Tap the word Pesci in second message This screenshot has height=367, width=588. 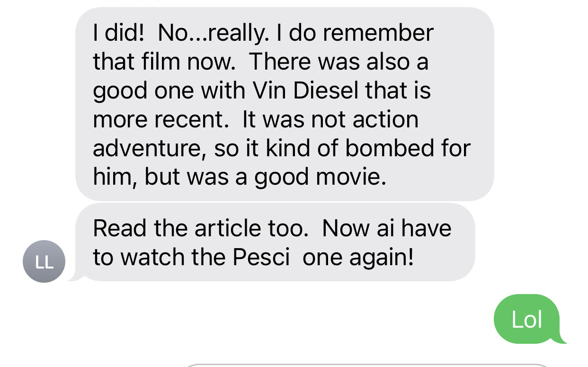pyautogui.click(x=261, y=257)
